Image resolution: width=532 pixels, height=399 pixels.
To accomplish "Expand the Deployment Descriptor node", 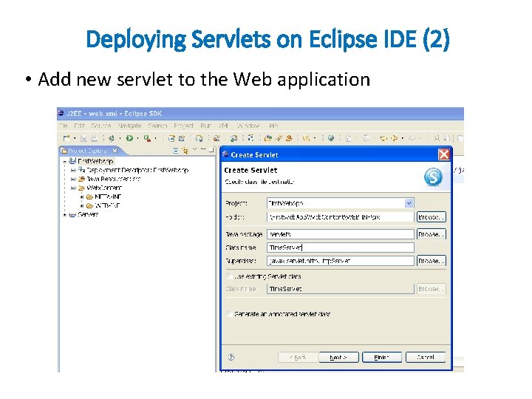I will (x=72, y=170).
